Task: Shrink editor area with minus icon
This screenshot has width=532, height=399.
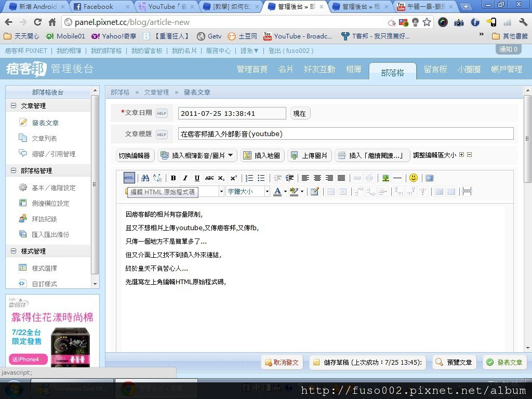Action: click(469, 155)
